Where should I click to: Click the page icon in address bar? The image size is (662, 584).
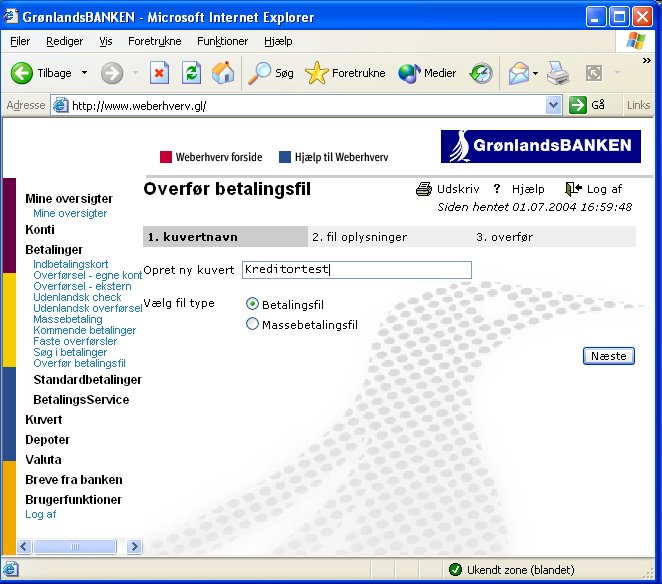[x=60, y=105]
